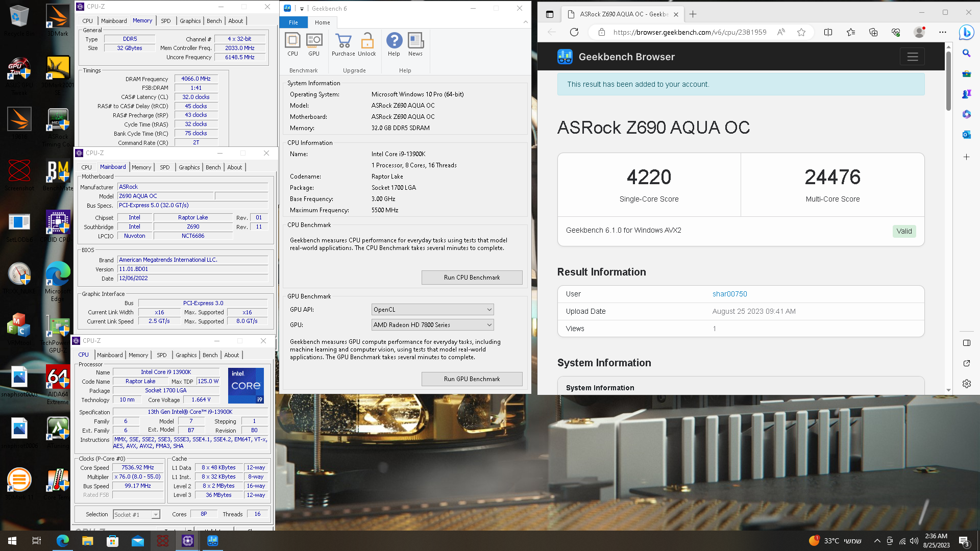The width and height of the screenshot is (980, 551).
Task: Select the Bench tab in bottom CPU-Z window
Action: (210, 355)
